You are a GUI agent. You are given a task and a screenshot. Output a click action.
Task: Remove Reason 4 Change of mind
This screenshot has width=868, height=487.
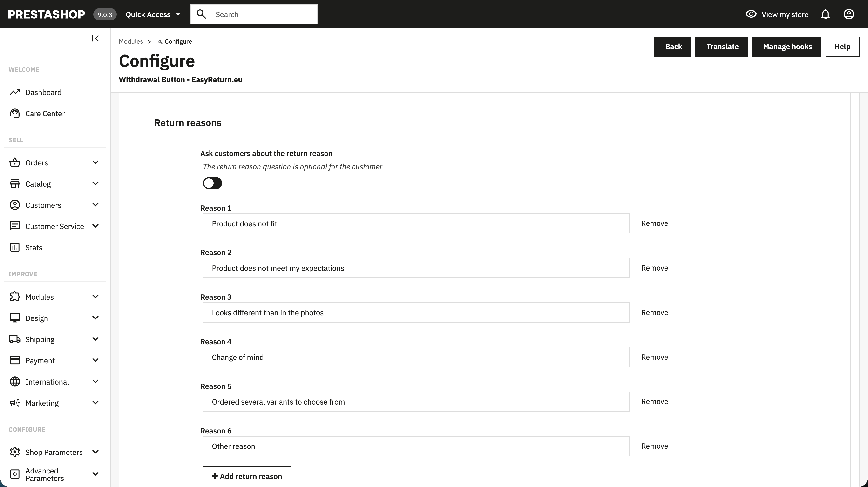(654, 357)
